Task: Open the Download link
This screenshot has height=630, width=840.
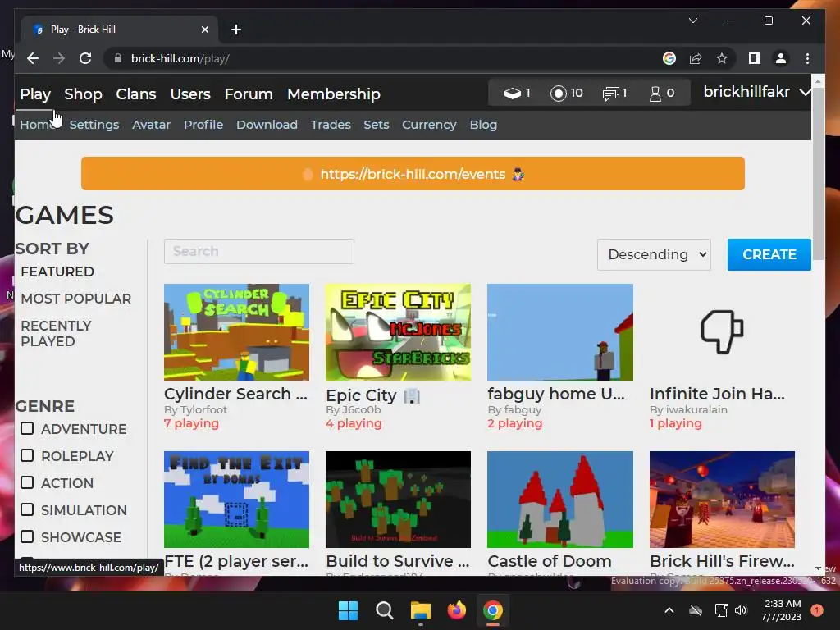Action: click(267, 125)
